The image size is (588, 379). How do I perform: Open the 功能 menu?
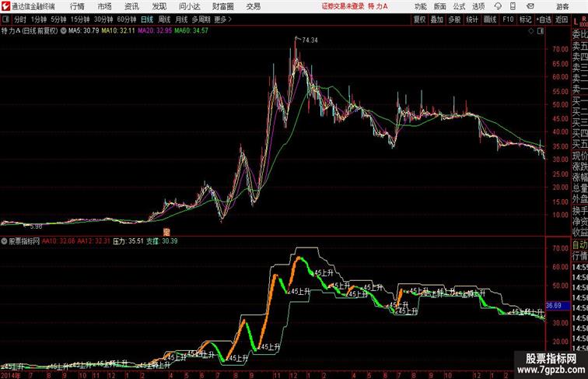tap(420, 6)
